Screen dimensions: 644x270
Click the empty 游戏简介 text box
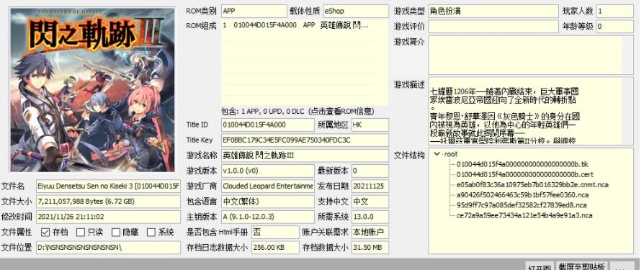531,55
